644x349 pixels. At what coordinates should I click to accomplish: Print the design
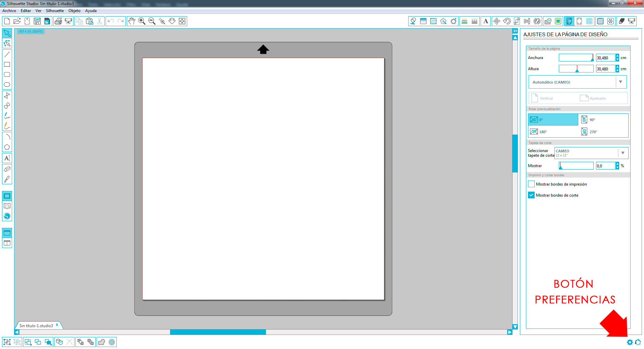point(58,21)
